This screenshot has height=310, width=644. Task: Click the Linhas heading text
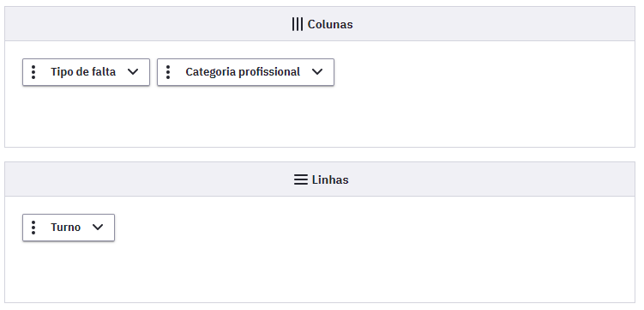click(x=330, y=179)
